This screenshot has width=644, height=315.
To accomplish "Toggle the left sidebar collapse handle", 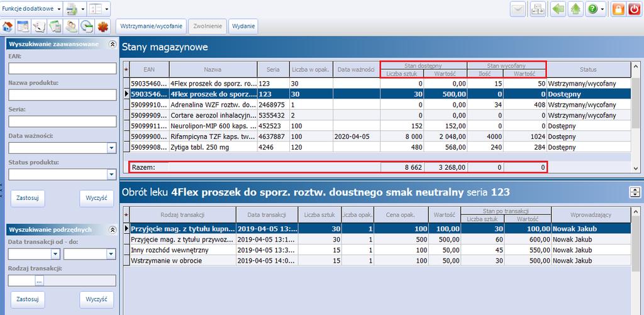I will [1, 191].
